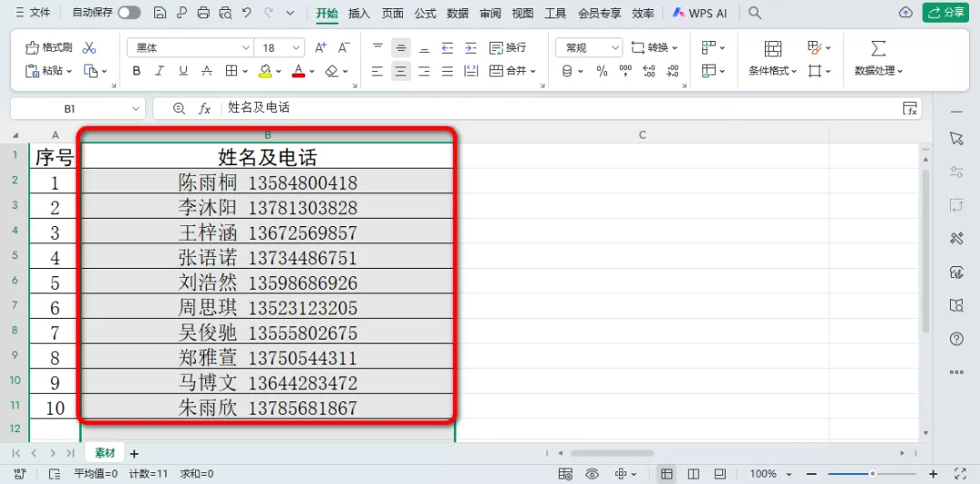Open the help question mark icon in sidebar
This screenshot has height=484, width=980.
pyautogui.click(x=956, y=339)
